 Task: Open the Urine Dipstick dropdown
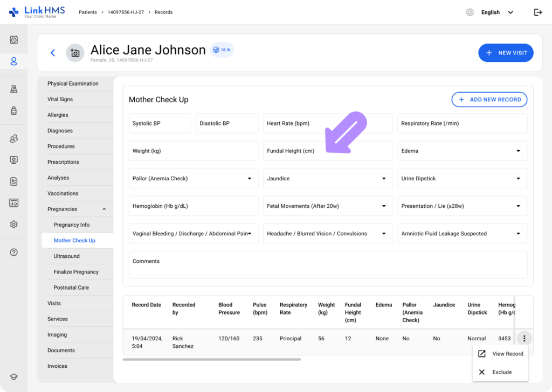click(462, 179)
